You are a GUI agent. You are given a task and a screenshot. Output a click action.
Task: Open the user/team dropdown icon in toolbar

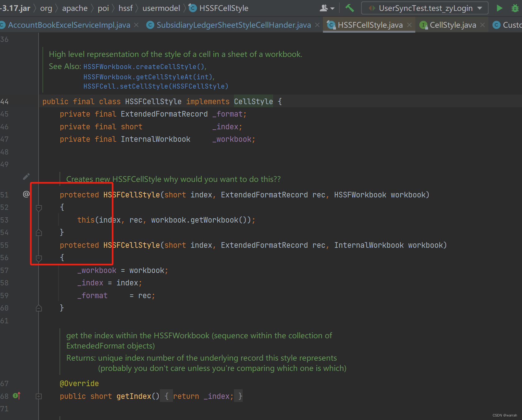coord(327,8)
